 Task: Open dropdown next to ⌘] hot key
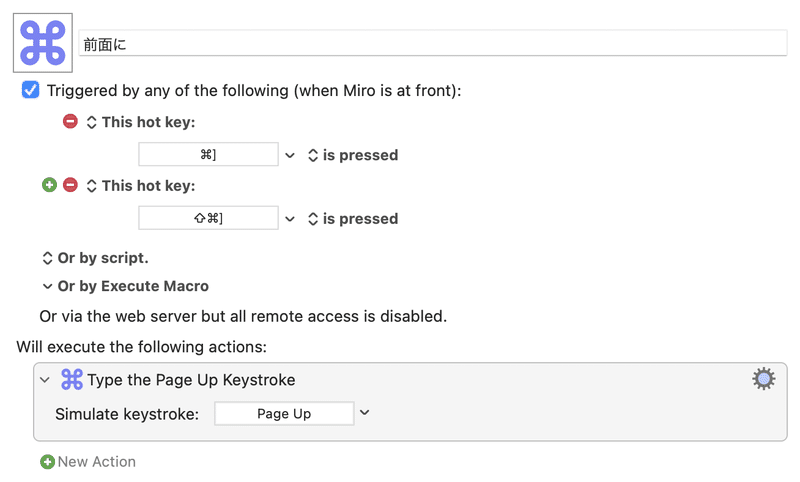coord(290,155)
